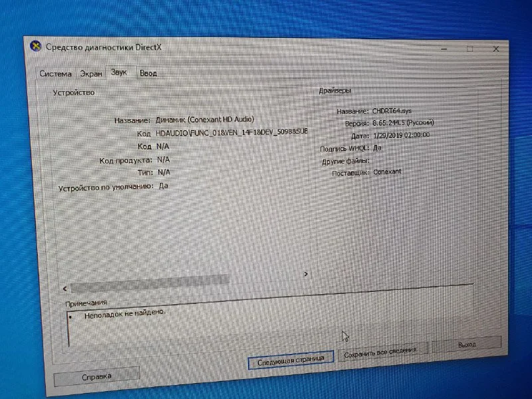Click the horizontal scrollbar thumb

click(150, 285)
